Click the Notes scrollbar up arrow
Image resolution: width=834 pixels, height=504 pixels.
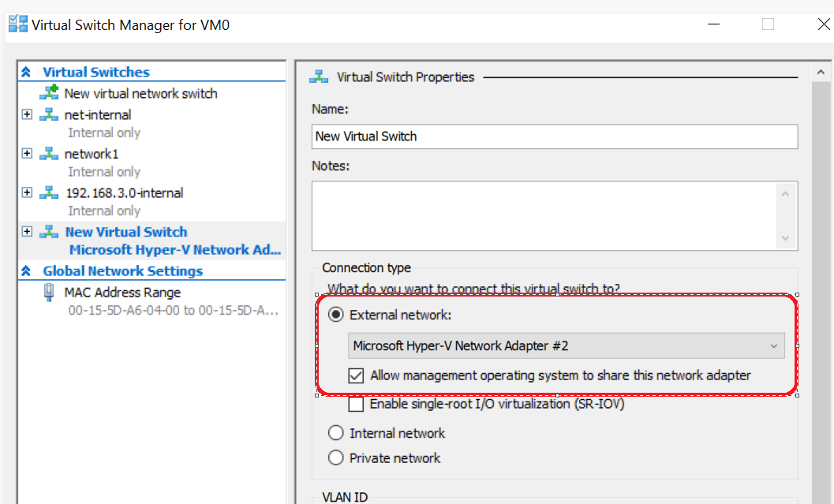click(x=786, y=194)
